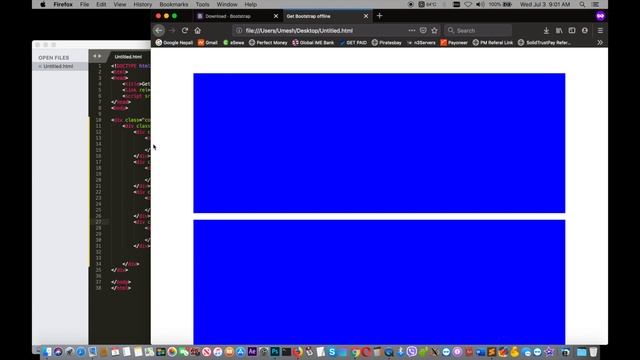Launch After Effects from the Dock

pos(252,351)
